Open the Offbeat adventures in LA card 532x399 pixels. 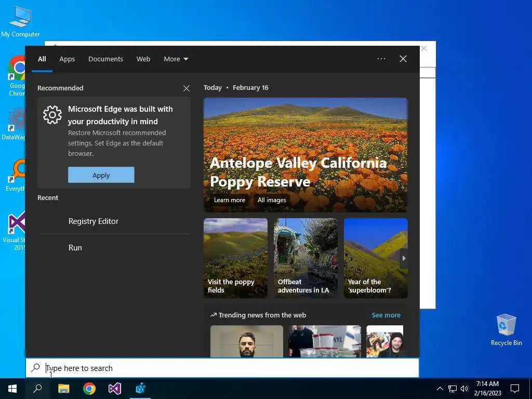305,258
